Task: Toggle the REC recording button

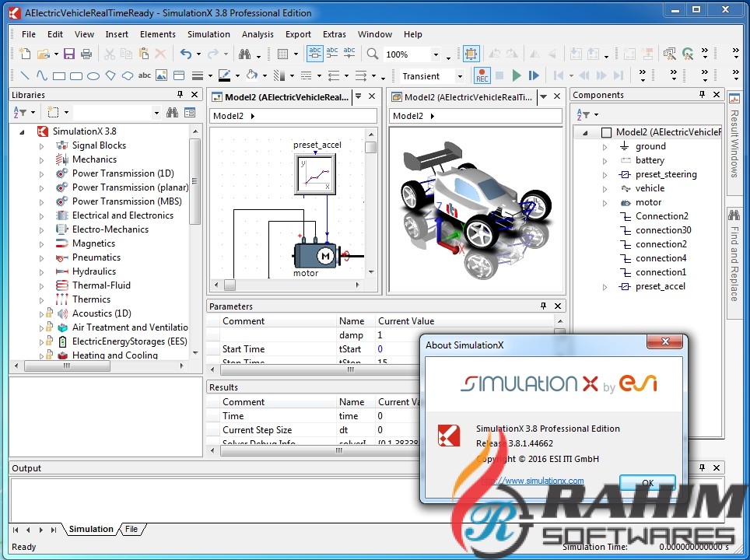Action: coord(482,75)
